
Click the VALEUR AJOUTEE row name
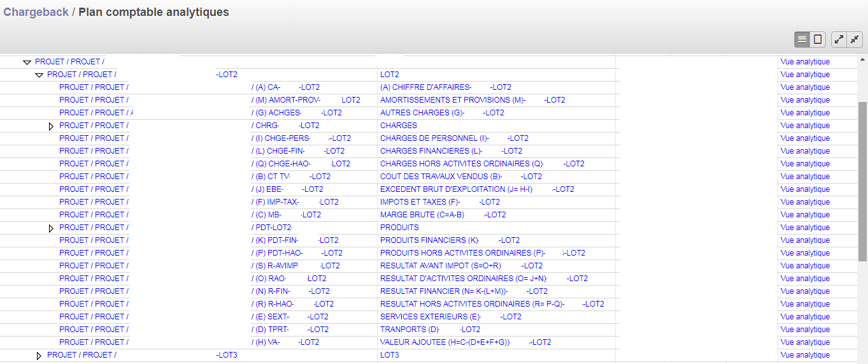(x=445, y=342)
